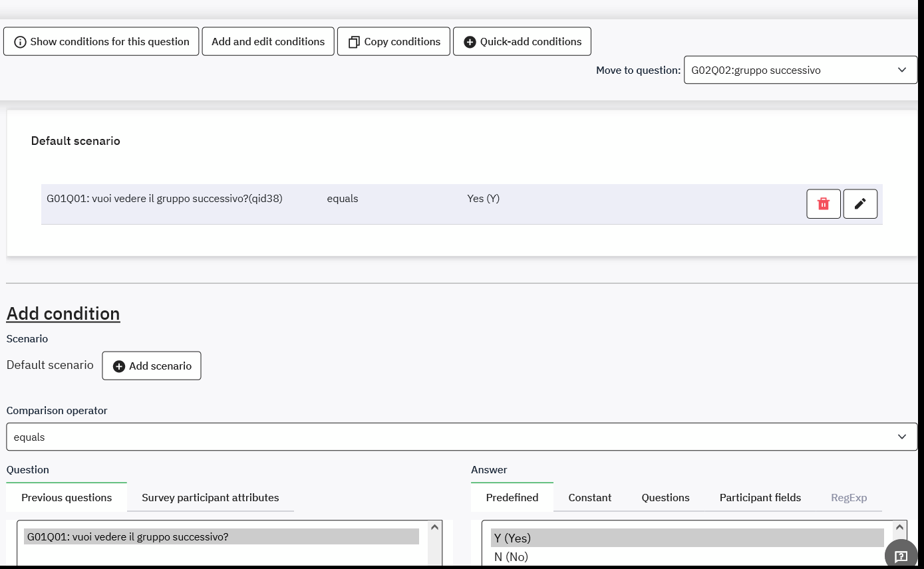Viewport: 924px width, 569px height.
Task: Switch to Survey participant attributes tab
Action: tap(210, 497)
